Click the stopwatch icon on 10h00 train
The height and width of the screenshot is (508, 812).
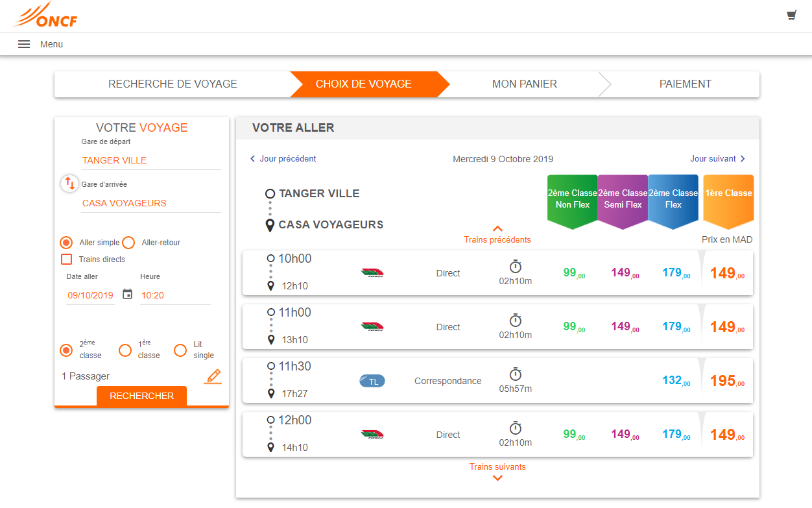point(516,267)
